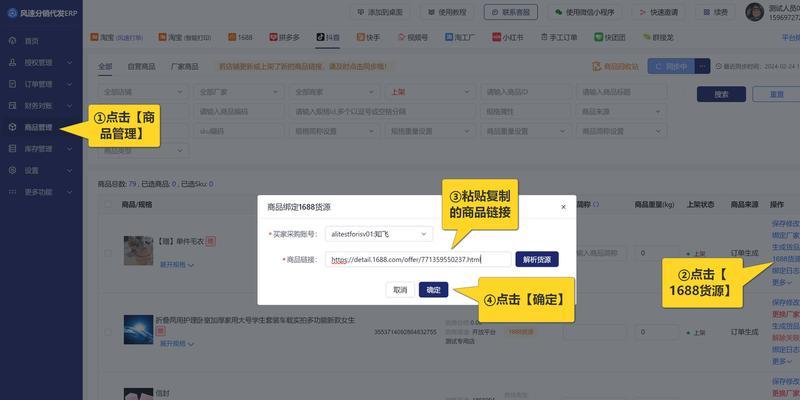Tick the select-all checkbox in table header
Image resolution: width=800 pixels, height=400 pixels.
pyautogui.click(x=107, y=205)
